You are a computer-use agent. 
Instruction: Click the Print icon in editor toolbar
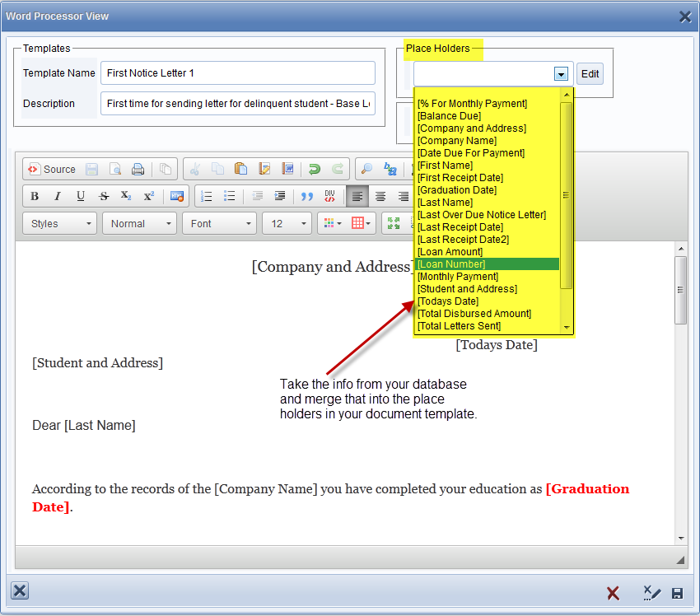tap(138, 170)
